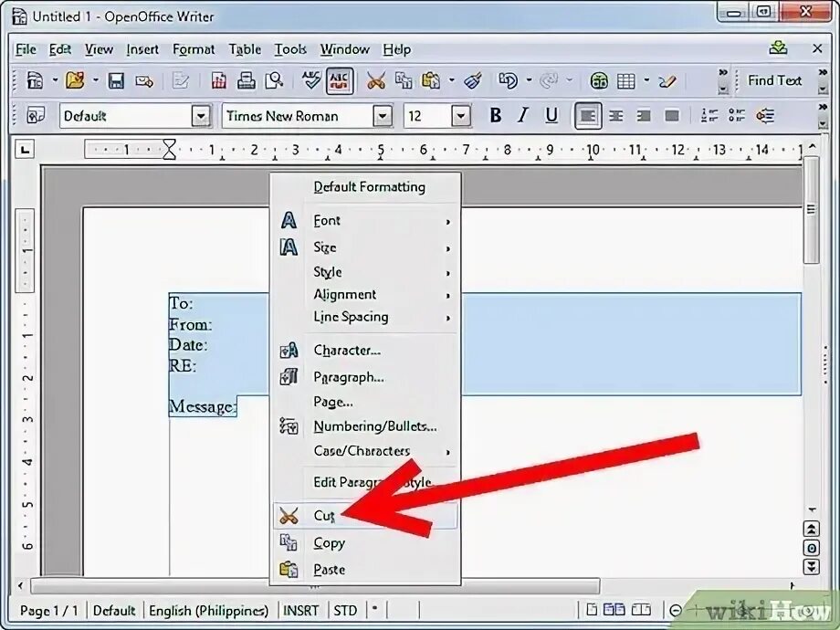Screen dimensions: 840x630
Task: Click the Print printer icon
Action: click(x=246, y=80)
